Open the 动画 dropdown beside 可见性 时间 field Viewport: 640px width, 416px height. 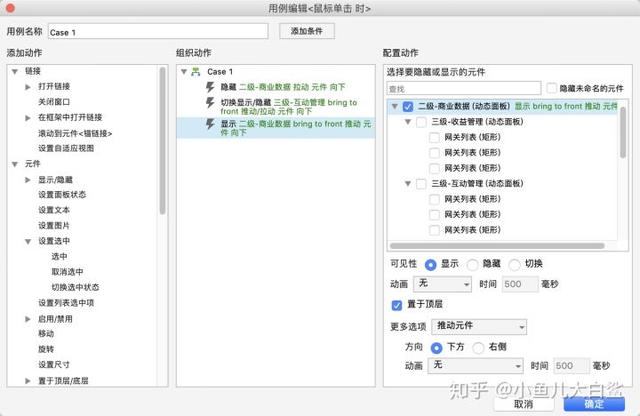(x=443, y=284)
